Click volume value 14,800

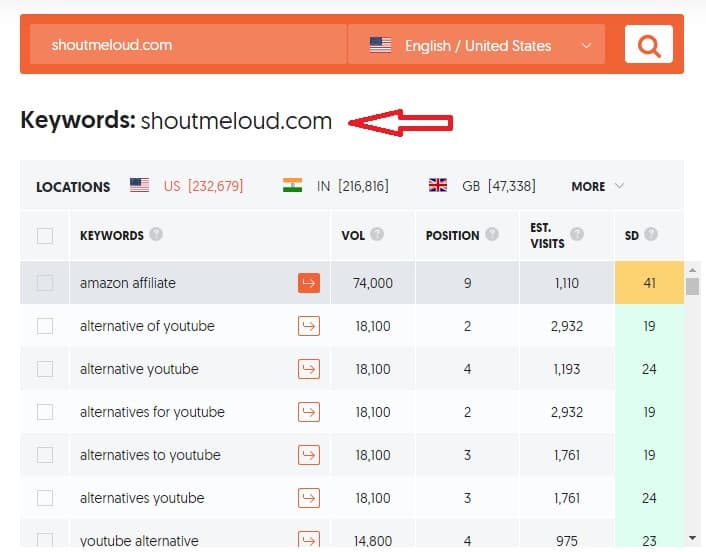(x=373, y=541)
